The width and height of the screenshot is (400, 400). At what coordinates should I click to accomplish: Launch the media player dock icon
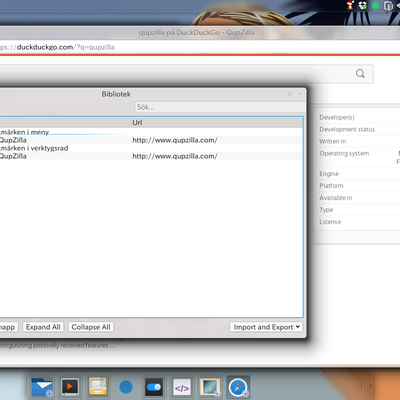point(70,387)
